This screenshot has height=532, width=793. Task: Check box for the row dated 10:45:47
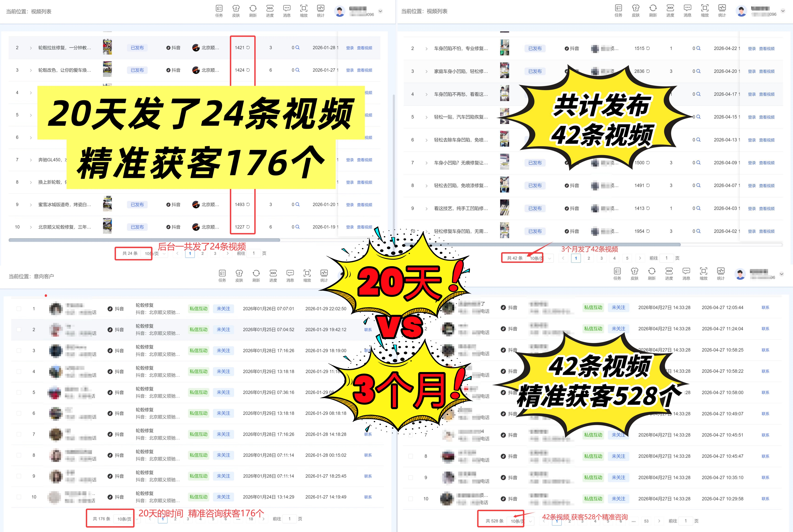click(x=411, y=456)
